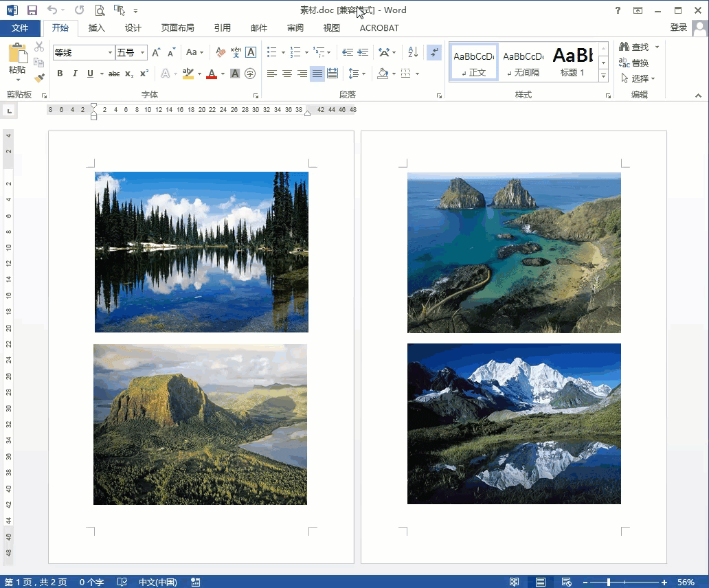
Task: Click the Format Painter brush icon
Action: [x=39, y=78]
